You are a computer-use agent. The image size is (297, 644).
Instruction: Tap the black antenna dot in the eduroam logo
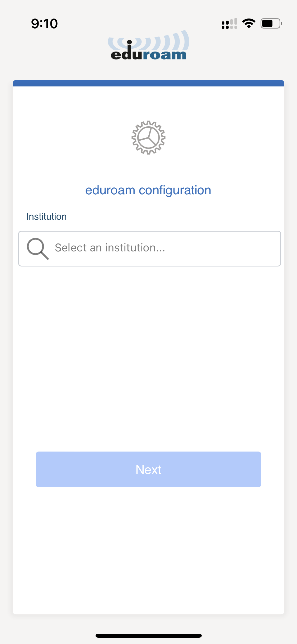(x=129, y=42)
